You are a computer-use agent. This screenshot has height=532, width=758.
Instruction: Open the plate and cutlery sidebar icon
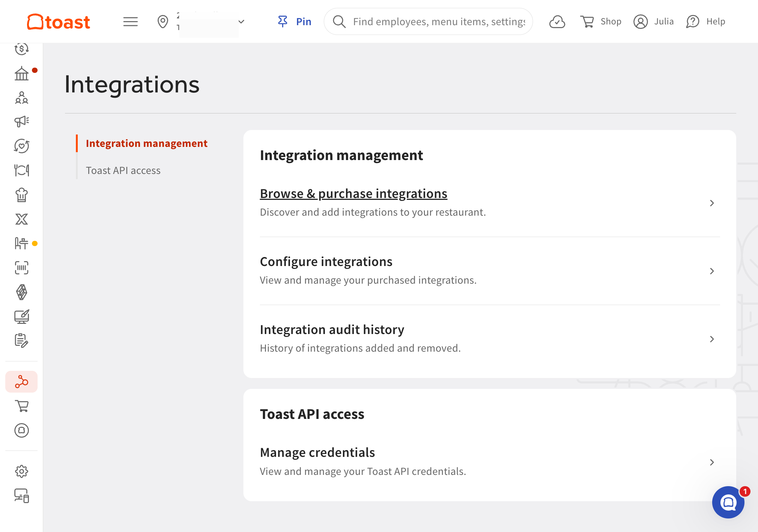[21, 170]
